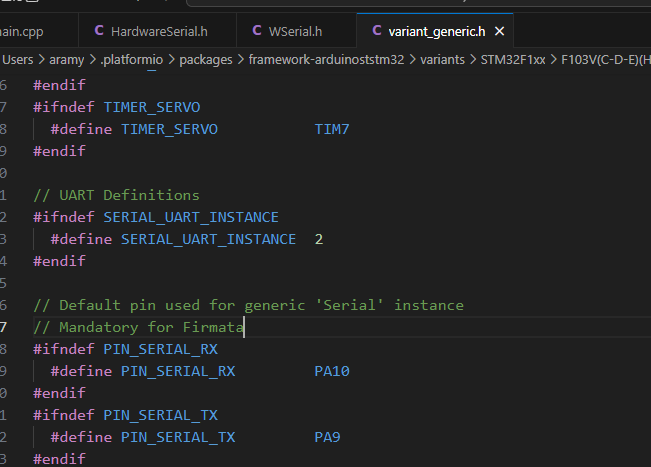Expand the packages breadcrumb segment

[x=211, y=60]
